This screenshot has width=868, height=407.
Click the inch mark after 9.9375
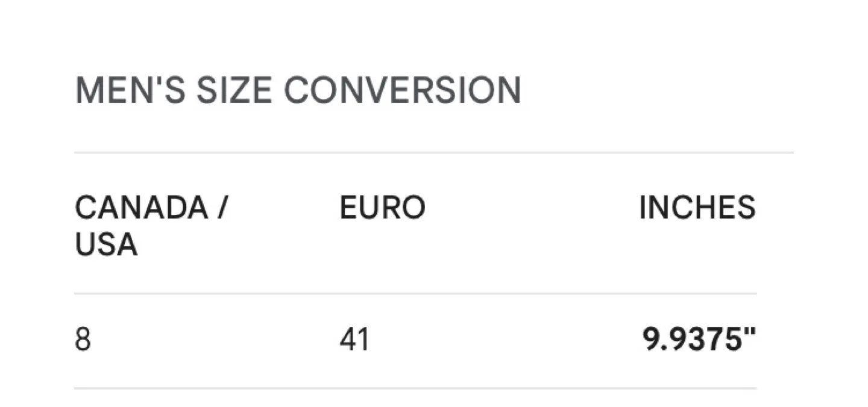point(751,333)
